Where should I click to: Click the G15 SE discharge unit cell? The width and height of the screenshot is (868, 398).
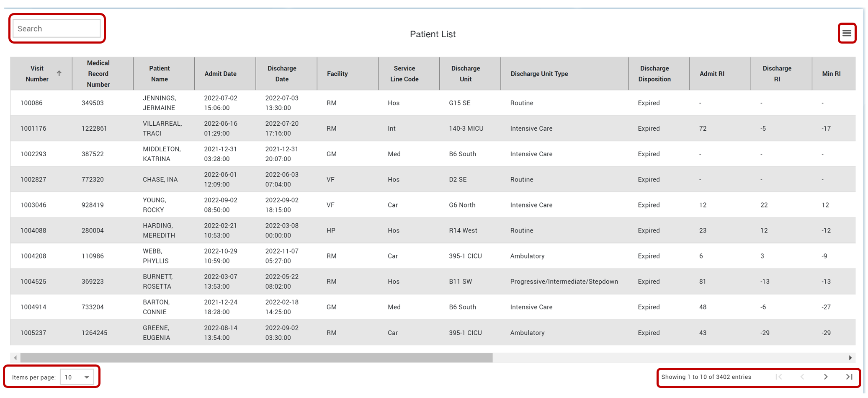[460, 103]
